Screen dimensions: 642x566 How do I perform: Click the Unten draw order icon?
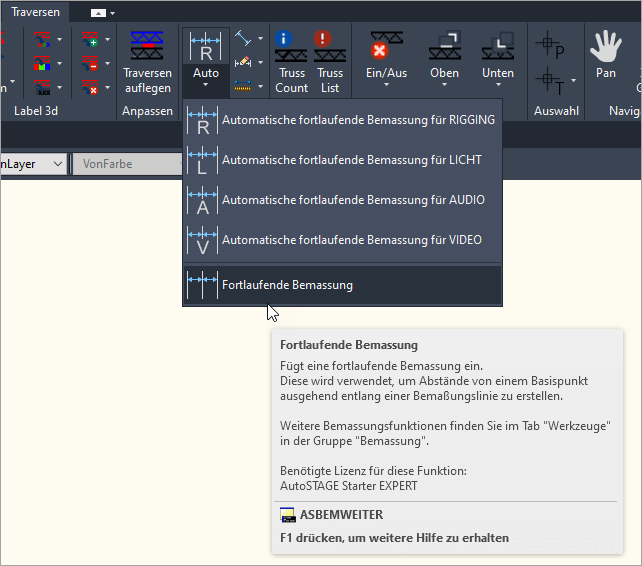(498, 46)
